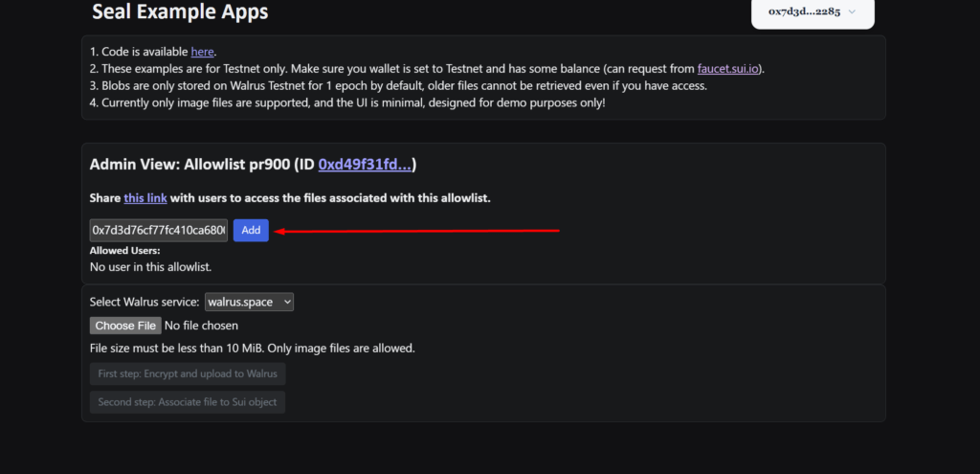
Task: Open the allowlist ID 0xd49f31fd... link
Action: tap(365, 165)
